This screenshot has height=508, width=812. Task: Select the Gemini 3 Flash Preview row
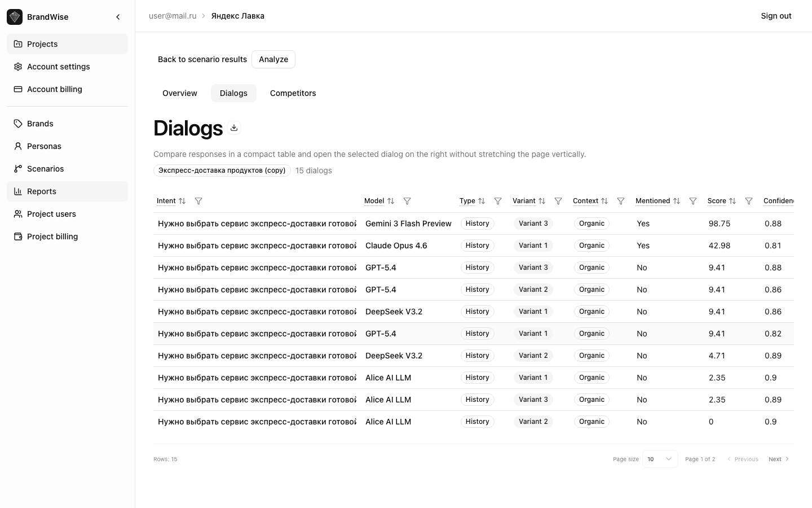(408, 224)
